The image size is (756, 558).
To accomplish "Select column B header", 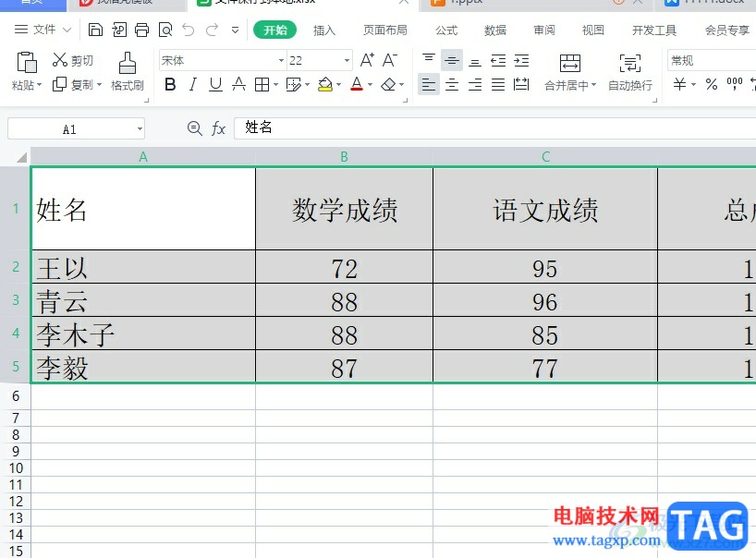I will click(x=344, y=157).
